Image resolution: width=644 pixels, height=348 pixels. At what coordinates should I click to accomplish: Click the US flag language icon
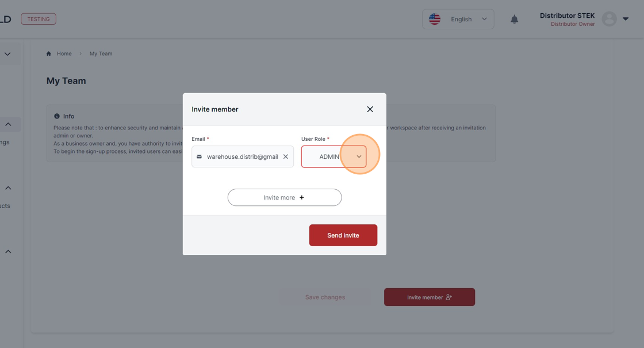pos(435,19)
